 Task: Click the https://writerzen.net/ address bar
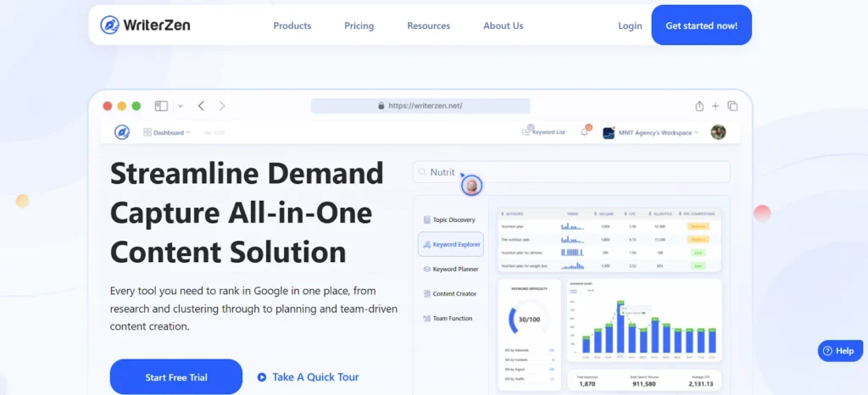420,106
